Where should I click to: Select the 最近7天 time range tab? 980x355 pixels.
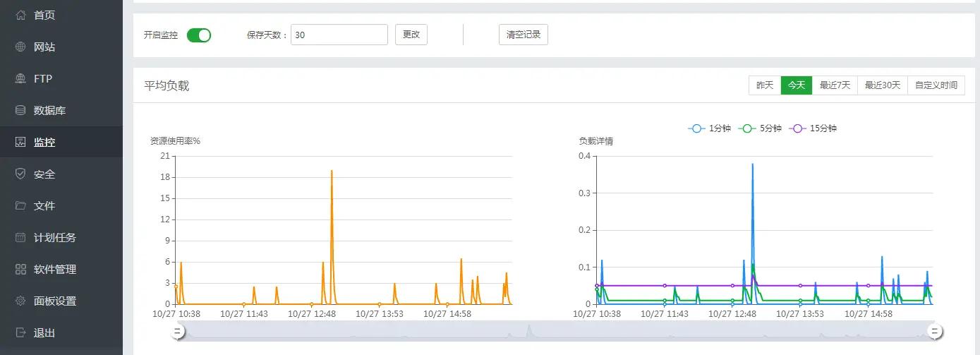[835, 85]
